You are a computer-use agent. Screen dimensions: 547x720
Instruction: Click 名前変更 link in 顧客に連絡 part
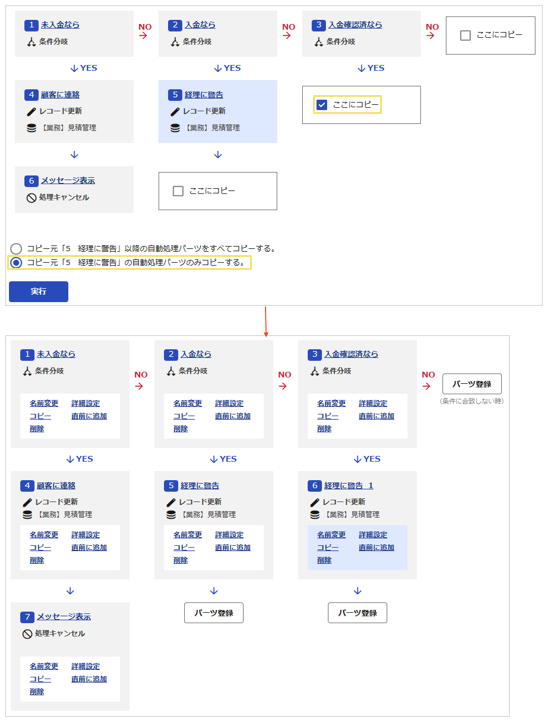44,534
